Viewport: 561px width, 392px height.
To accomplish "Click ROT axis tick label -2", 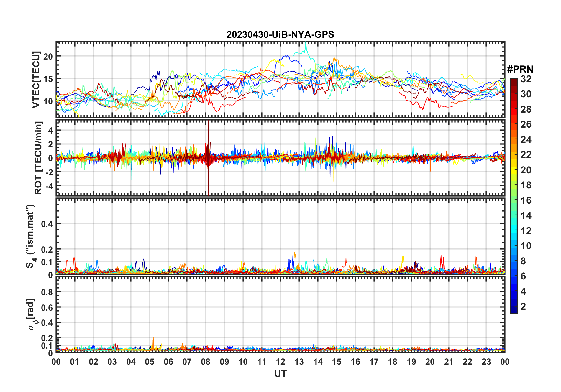I will coord(49,172).
